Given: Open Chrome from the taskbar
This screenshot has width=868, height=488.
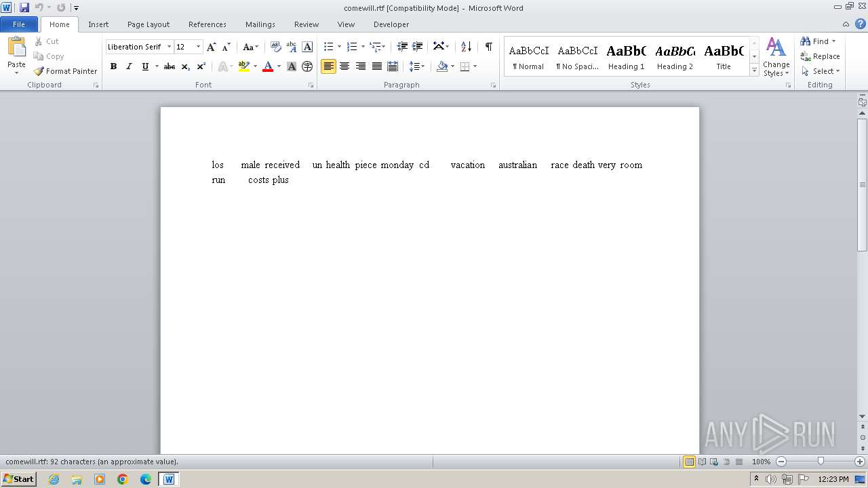Looking at the screenshot, I should [x=122, y=479].
